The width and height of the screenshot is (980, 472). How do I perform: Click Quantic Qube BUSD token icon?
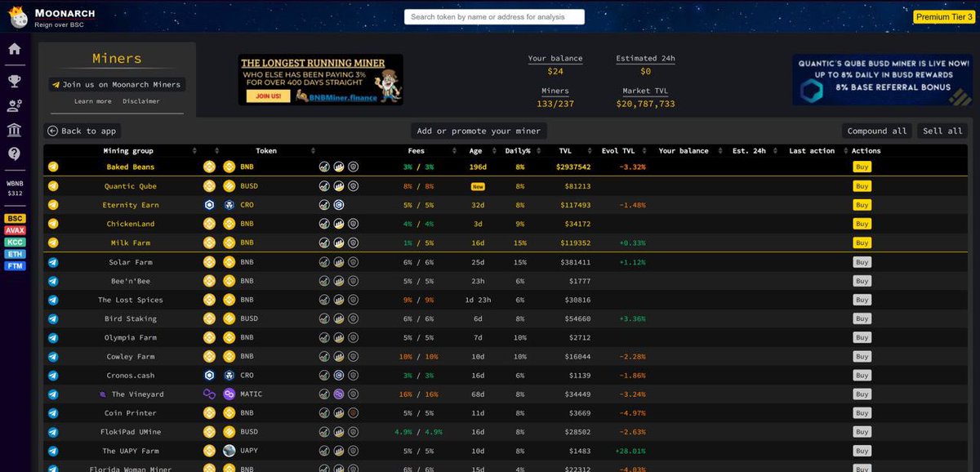click(x=229, y=186)
